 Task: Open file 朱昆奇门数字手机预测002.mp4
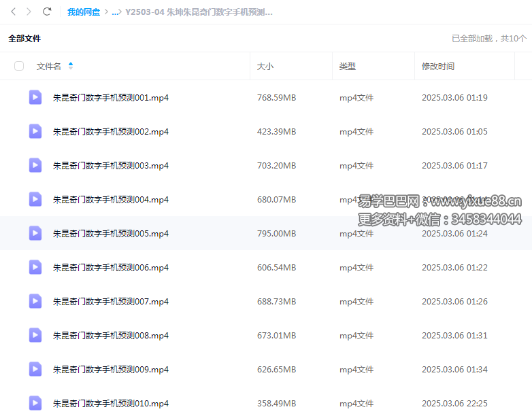(x=110, y=131)
